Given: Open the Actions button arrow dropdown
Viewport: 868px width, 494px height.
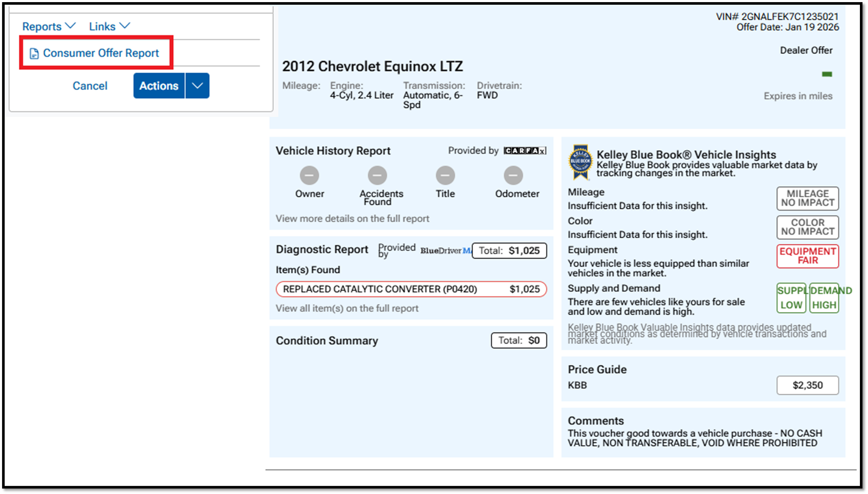Looking at the screenshot, I should click(197, 86).
